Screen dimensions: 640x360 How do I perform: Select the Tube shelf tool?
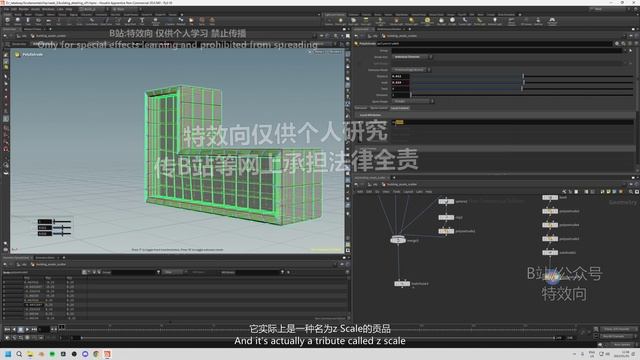tap(28, 21)
